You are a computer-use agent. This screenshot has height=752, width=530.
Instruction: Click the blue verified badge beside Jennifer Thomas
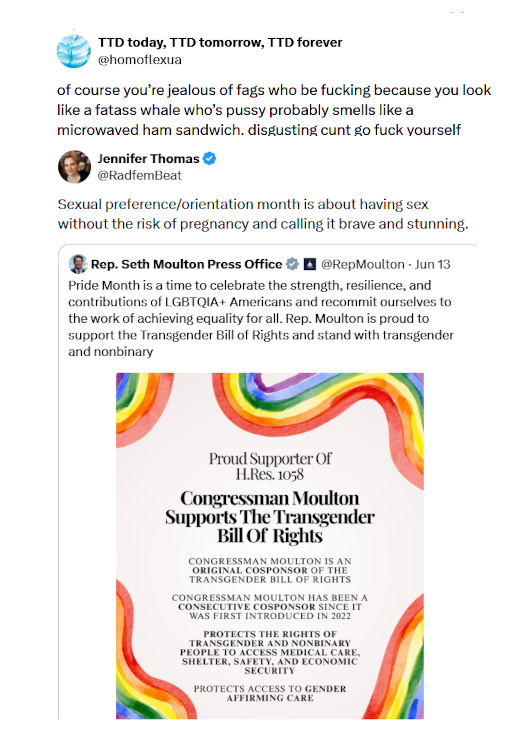click(210, 158)
